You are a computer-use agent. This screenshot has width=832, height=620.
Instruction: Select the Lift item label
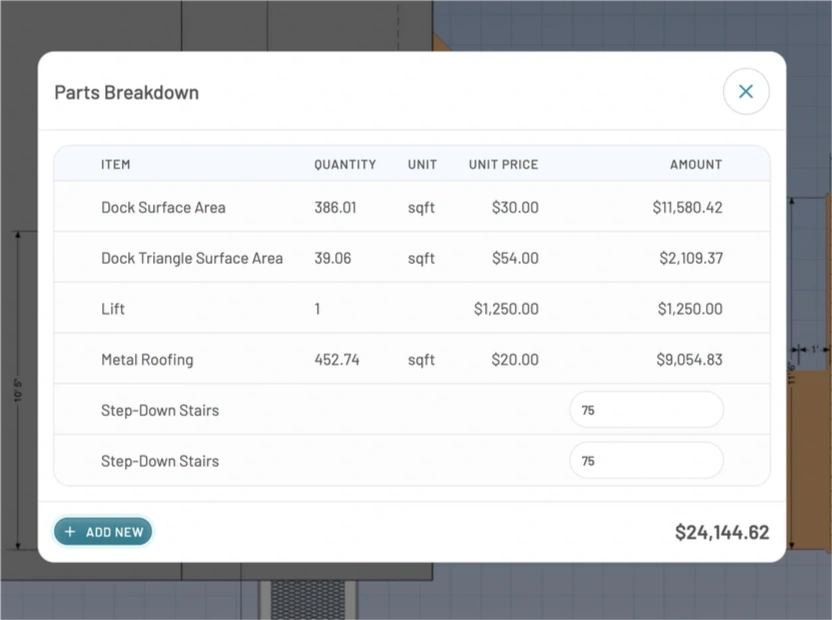click(113, 308)
